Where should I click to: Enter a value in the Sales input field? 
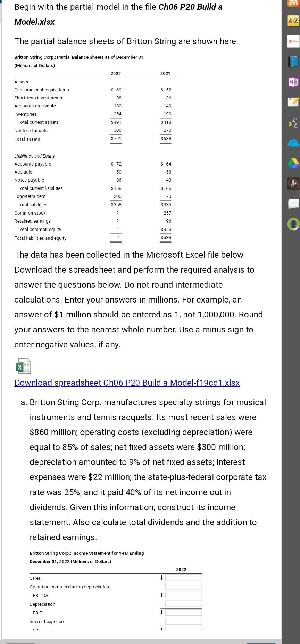pos(183,577)
